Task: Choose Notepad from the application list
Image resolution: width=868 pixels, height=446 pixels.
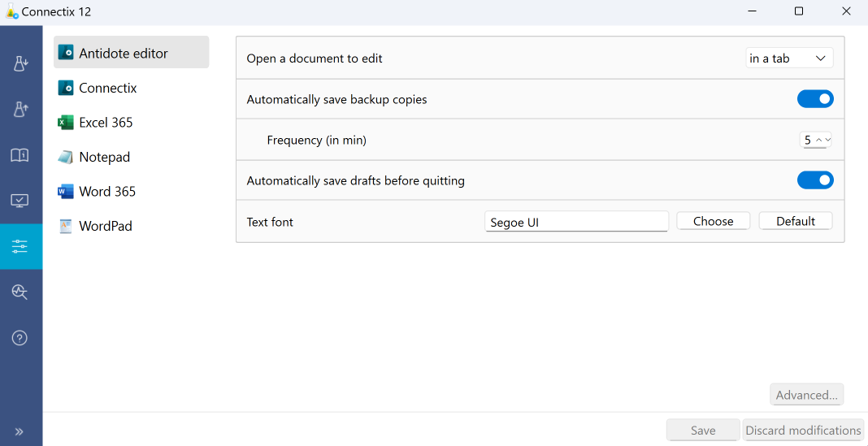Action: pos(104,157)
